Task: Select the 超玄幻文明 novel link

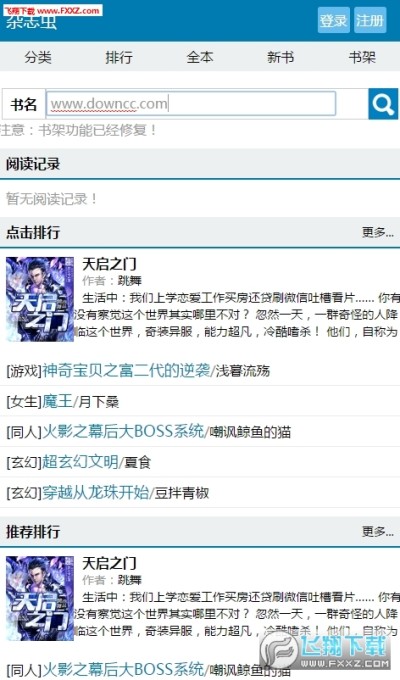Action: click(x=80, y=462)
